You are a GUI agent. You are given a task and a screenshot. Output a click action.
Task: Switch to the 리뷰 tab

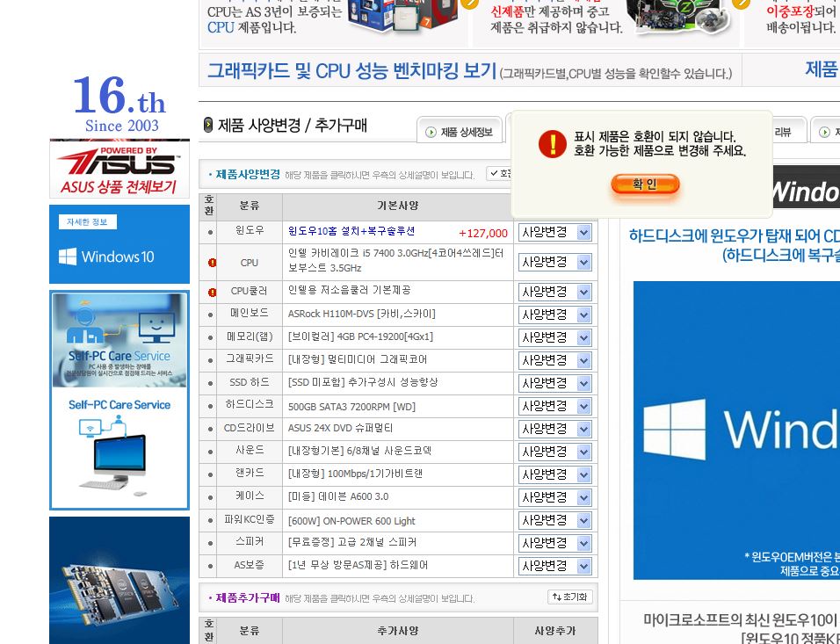(x=788, y=131)
